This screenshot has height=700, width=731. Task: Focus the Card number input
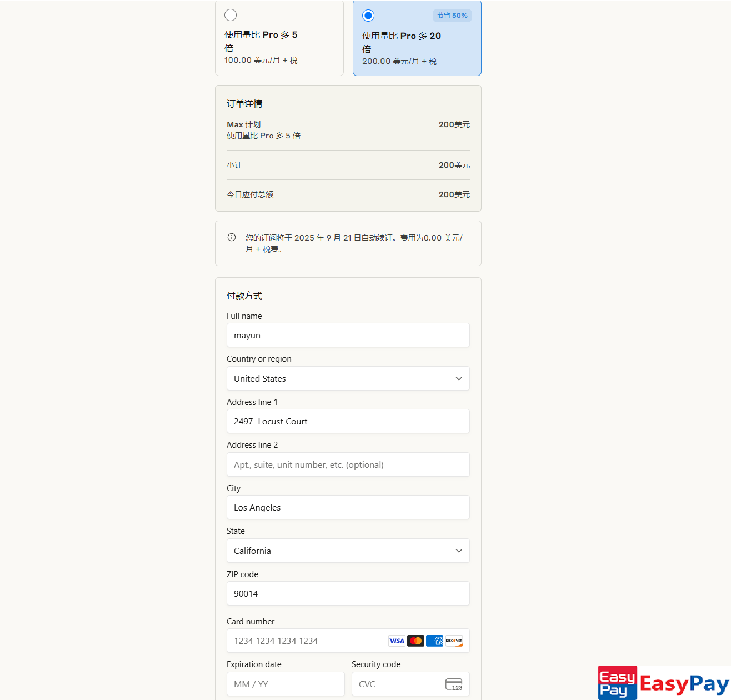(306, 641)
